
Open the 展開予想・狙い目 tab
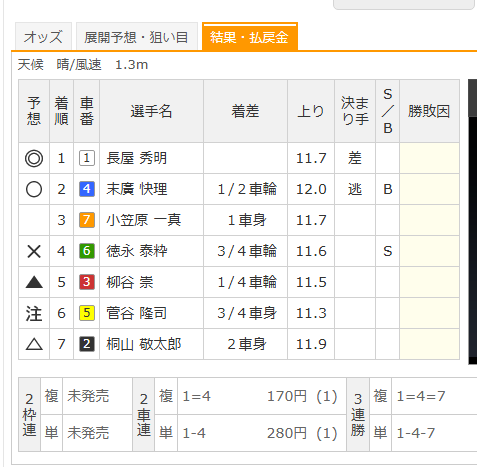coord(137,37)
